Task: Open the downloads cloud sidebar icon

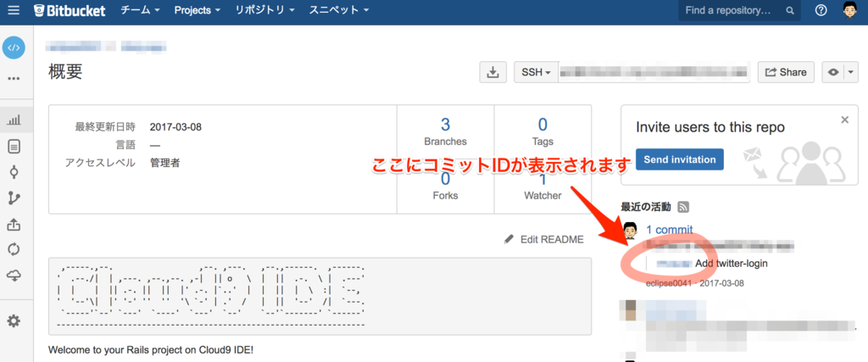Action: click(14, 275)
